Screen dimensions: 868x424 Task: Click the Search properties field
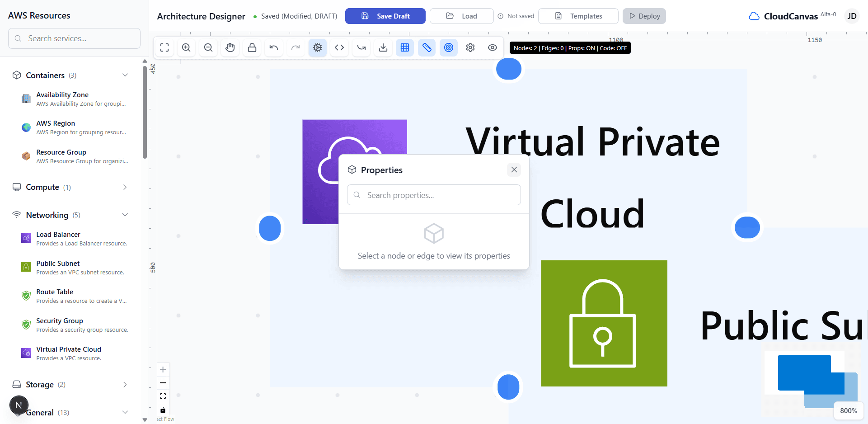(434, 195)
